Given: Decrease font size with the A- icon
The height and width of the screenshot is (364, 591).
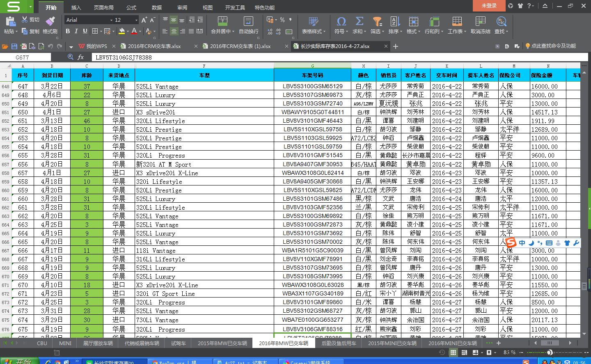Looking at the screenshot, I should [x=152, y=20].
